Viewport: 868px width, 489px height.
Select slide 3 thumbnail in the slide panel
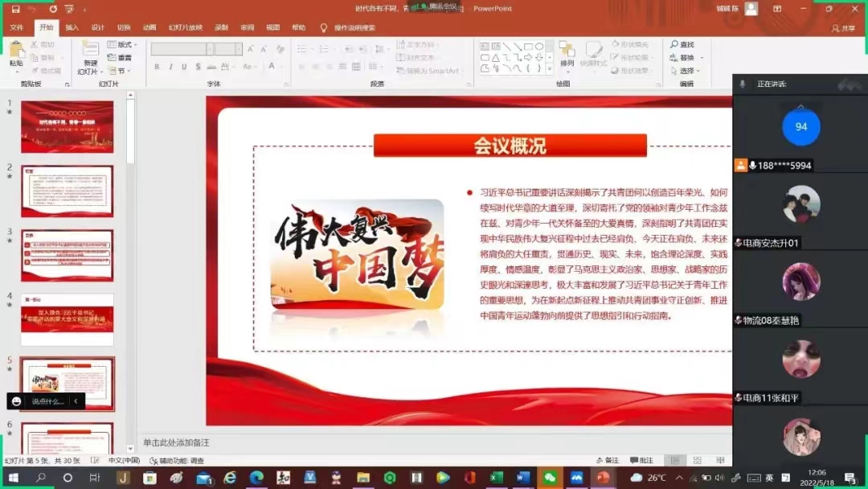coord(67,255)
